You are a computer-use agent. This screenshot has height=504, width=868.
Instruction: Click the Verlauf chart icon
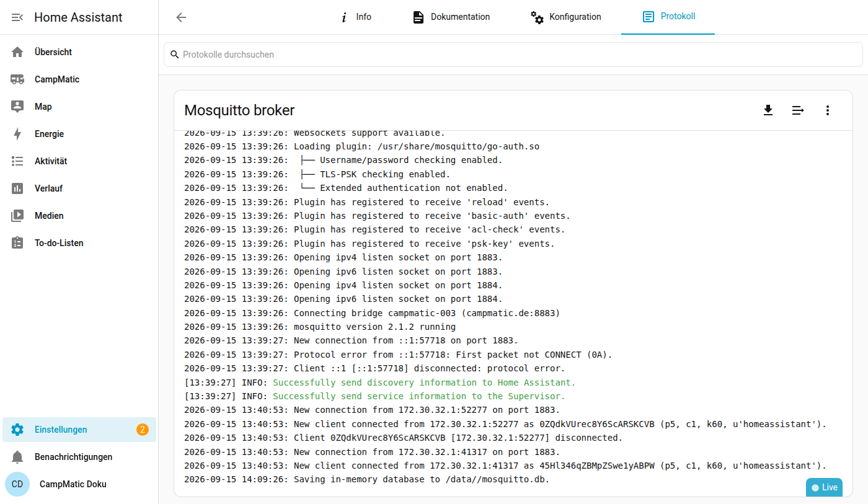point(17,188)
